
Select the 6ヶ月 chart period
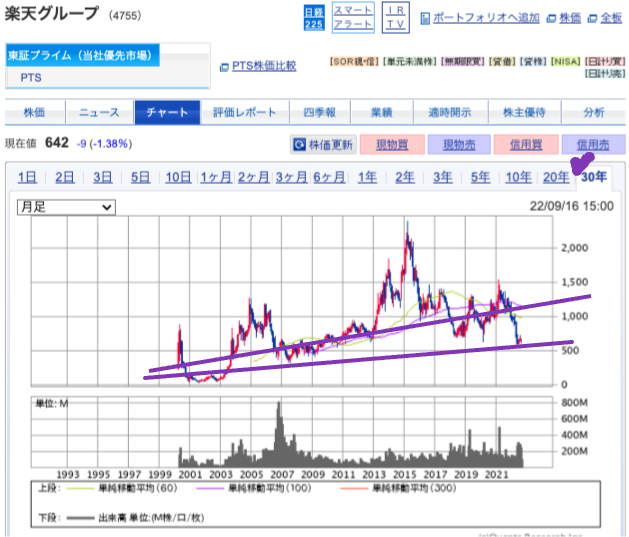tap(329, 177)
